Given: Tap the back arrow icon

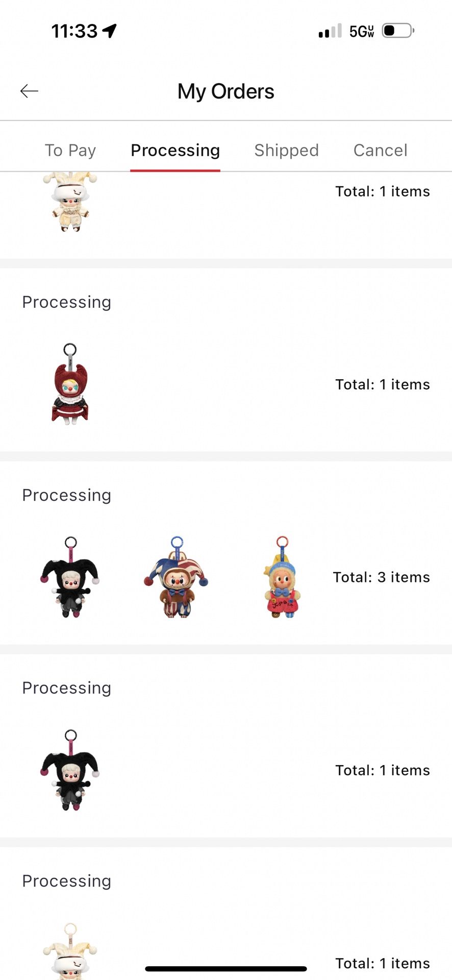Looking at the screenshot, I should click(29, 91).
